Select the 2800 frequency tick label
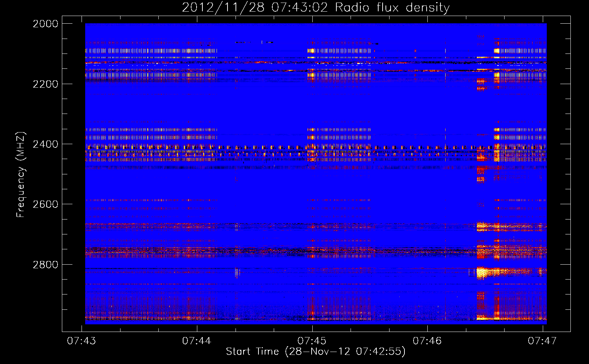Screen dimensions: 589x364 [46, 265]
